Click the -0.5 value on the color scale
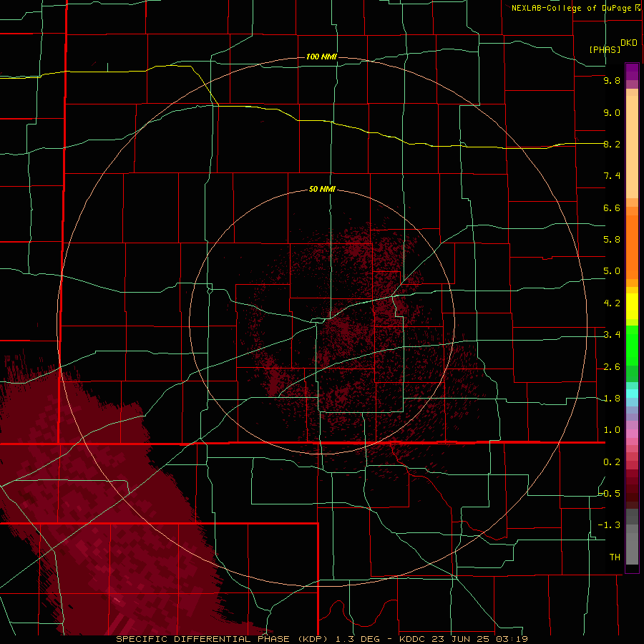Viewport: 644px width, 644px height. (610, 494)
